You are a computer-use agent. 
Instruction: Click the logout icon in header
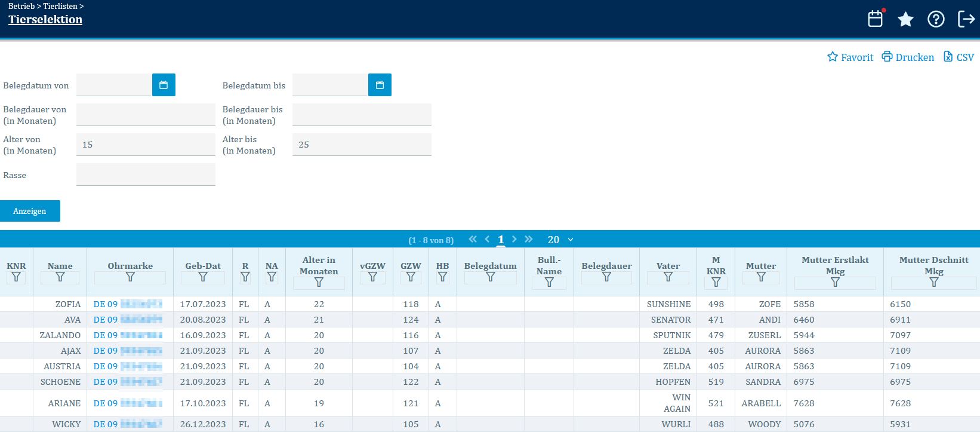coord(966,20)
